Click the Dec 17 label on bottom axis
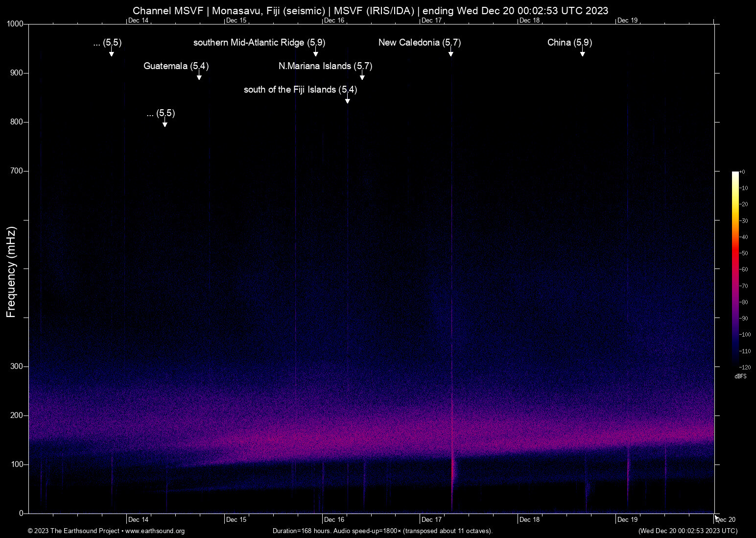 click(x=431, y=519)
